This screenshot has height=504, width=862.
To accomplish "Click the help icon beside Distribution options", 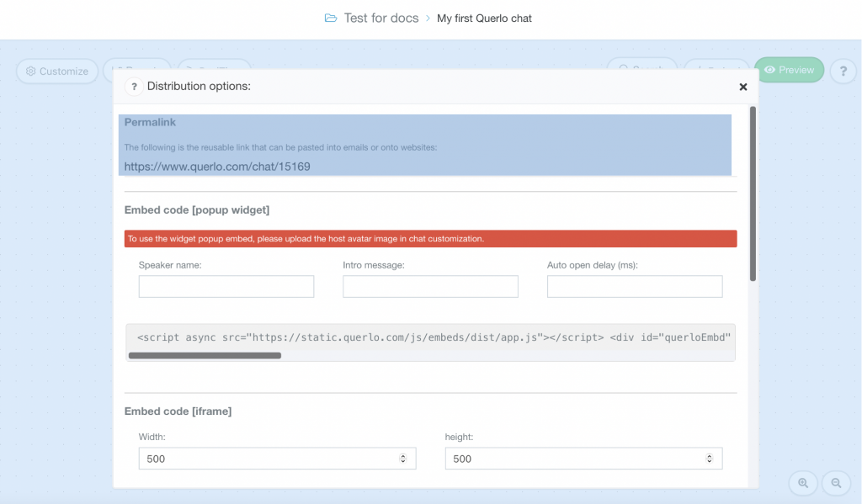I will pos(134,87).
